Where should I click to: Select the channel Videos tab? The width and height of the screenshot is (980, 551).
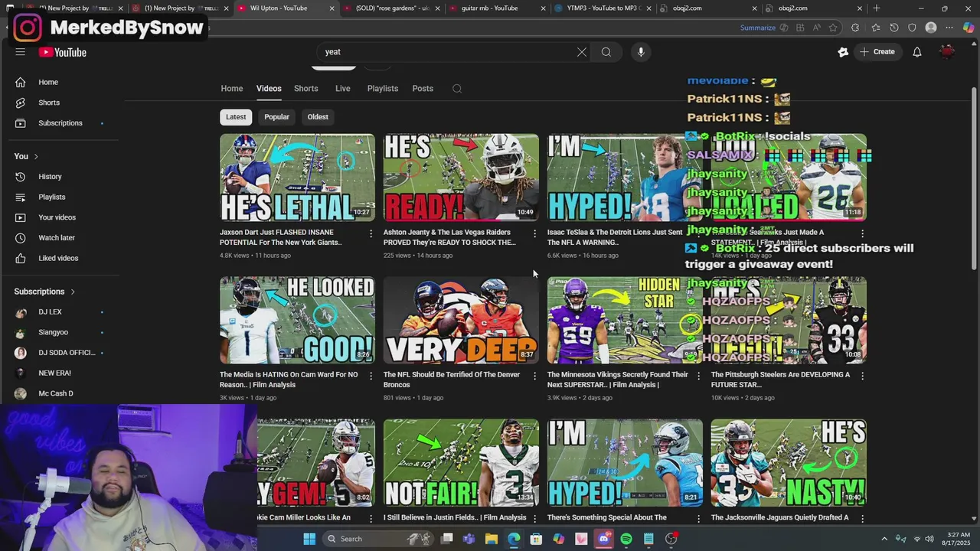(x=269, y=88)
